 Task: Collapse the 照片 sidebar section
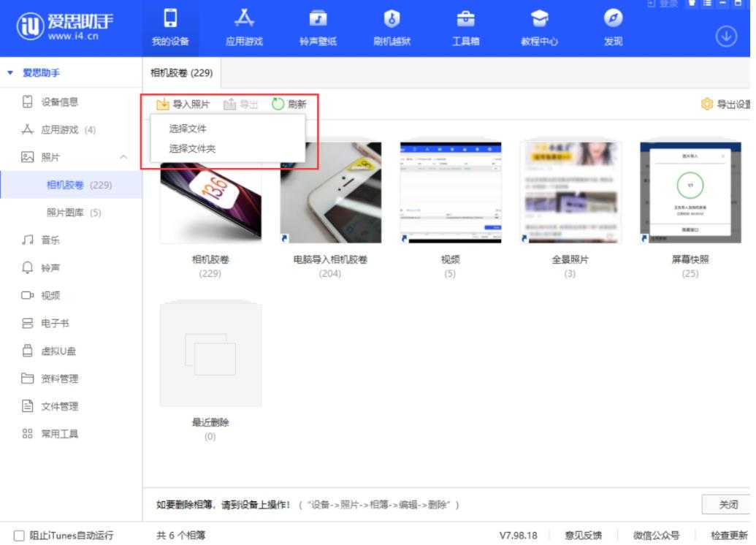(123, 157)
